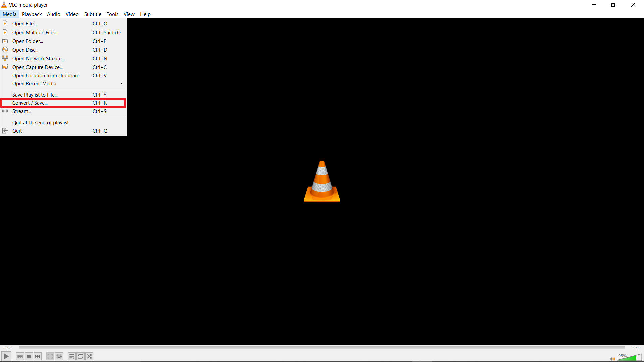Click the Extended settings icon
644x362 pixels.
point(59,356)
